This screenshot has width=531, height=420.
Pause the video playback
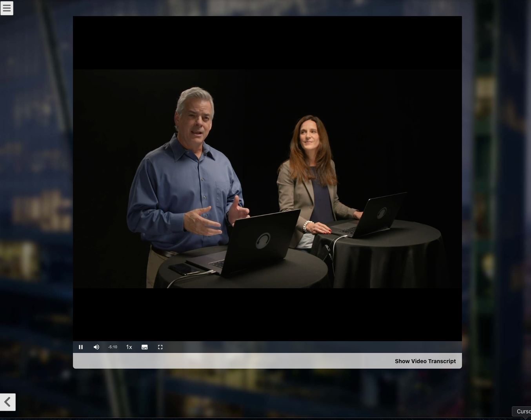pos(81,347)
